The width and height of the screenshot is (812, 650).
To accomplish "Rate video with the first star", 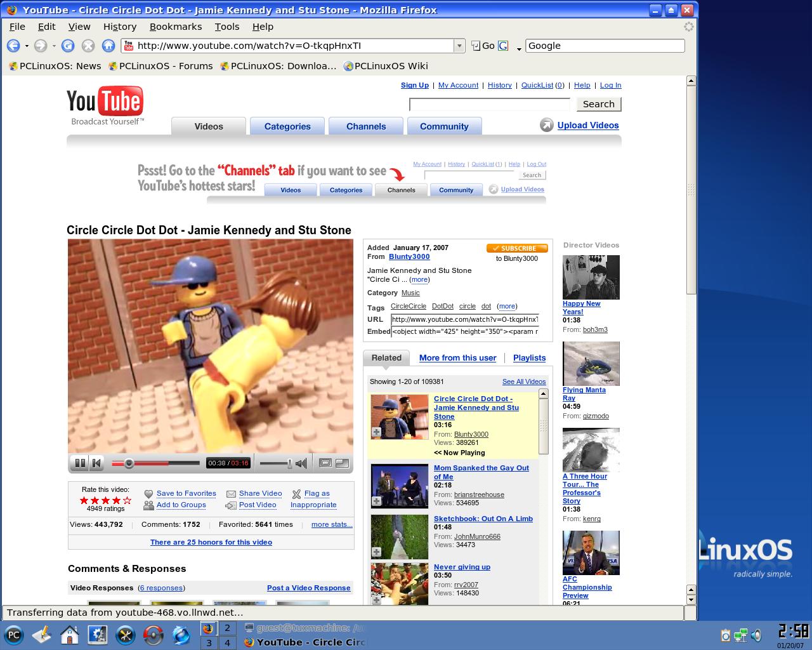I will [84, 500].
